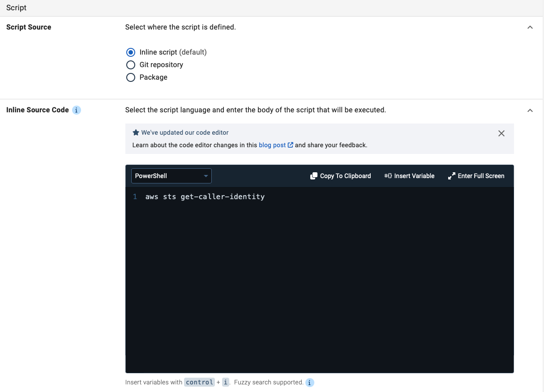Open the fuzzy search info tooltip
This screenshot has width=544, height=392.
[309, 383]
